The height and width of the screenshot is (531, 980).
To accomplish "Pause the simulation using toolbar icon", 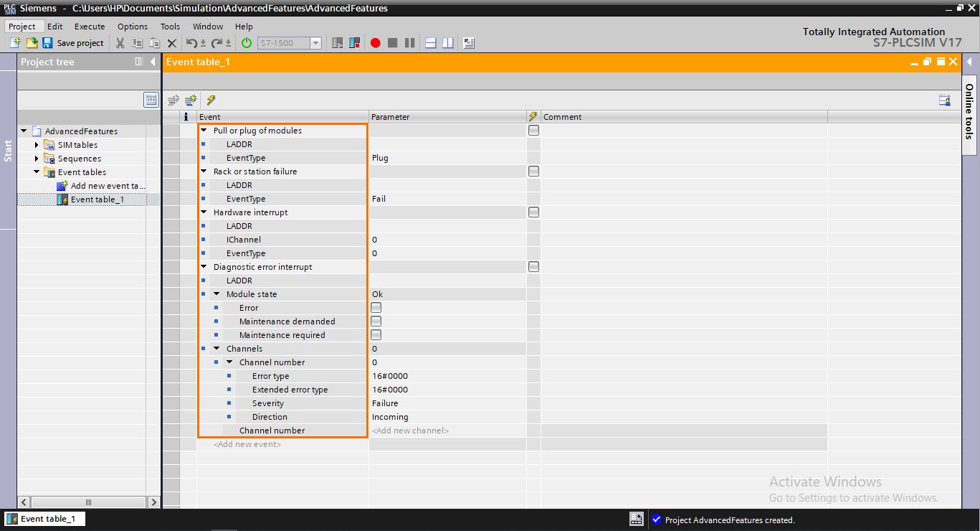I will coord(409,42).
